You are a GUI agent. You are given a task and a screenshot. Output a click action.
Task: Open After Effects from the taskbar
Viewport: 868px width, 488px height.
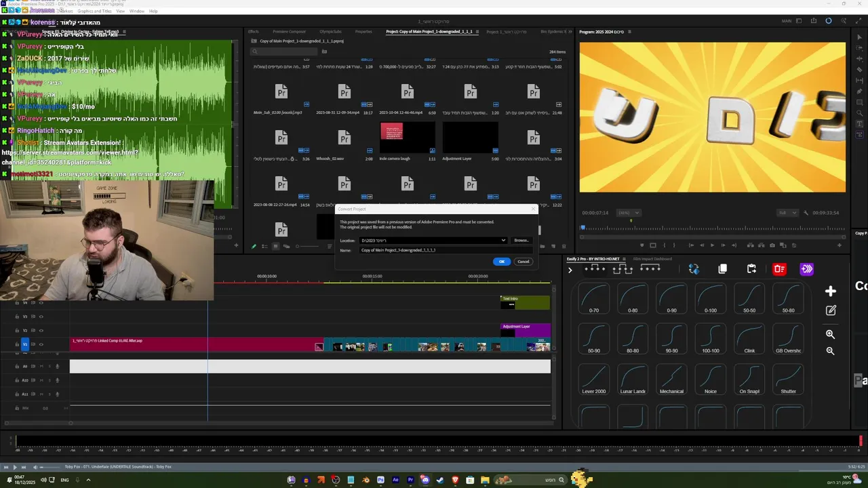coord(395,480)
